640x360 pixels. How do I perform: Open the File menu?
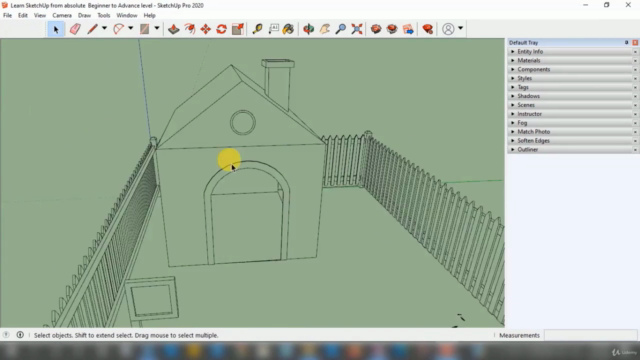coord(7,16)
